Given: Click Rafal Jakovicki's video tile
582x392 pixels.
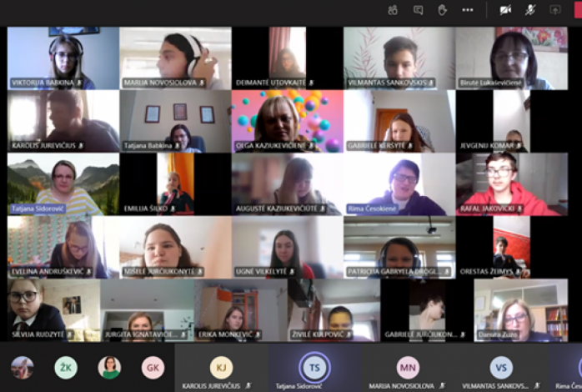Looking at the screenshot, I should pos(510,183).
